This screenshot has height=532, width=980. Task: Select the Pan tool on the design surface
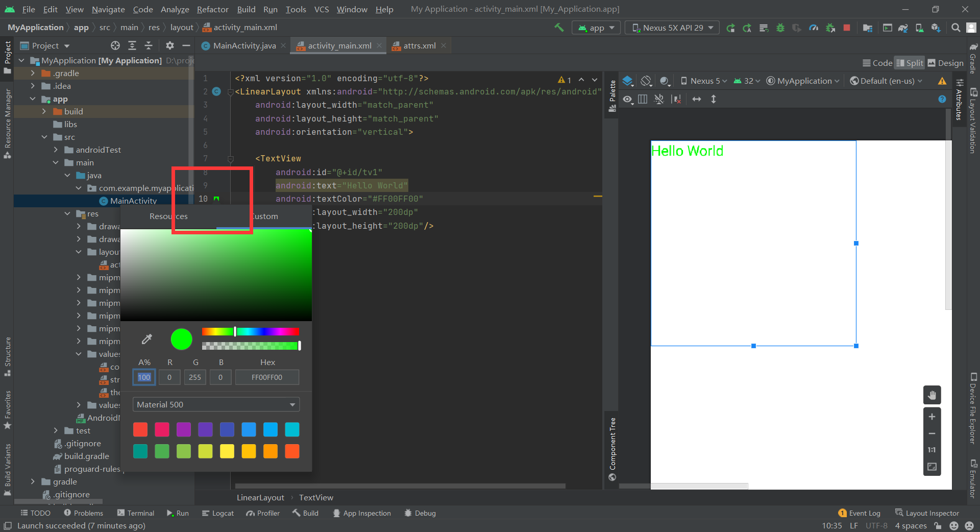[932, 395]
